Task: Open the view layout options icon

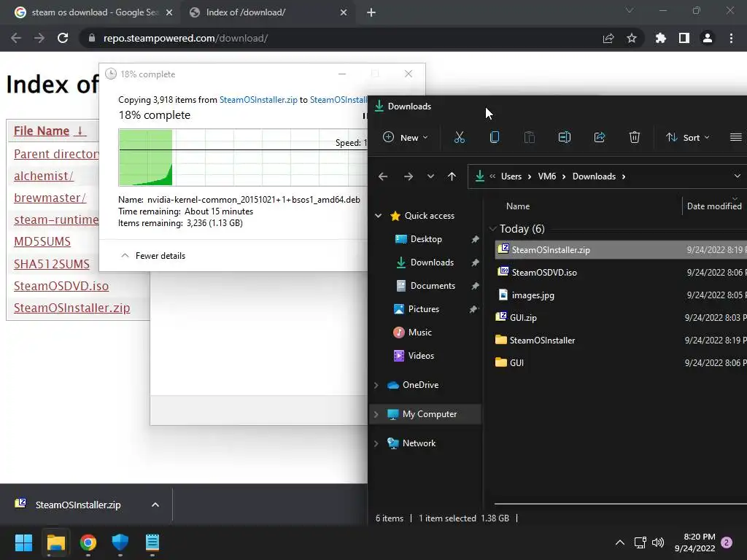Action: point(735,138)
